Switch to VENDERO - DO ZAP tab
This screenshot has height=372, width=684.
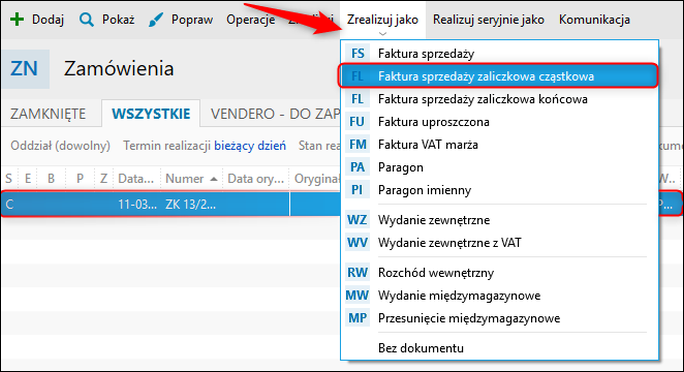[274, 114]
